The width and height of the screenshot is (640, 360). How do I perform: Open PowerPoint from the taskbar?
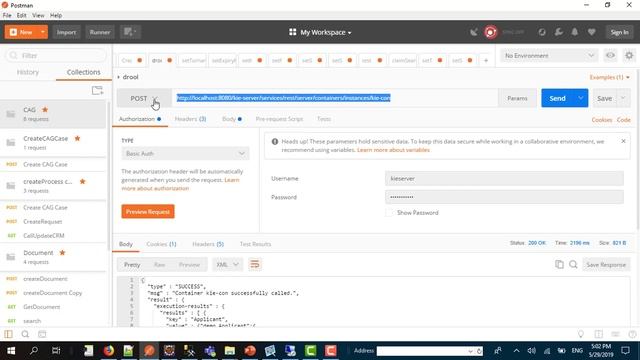(250, 351)
